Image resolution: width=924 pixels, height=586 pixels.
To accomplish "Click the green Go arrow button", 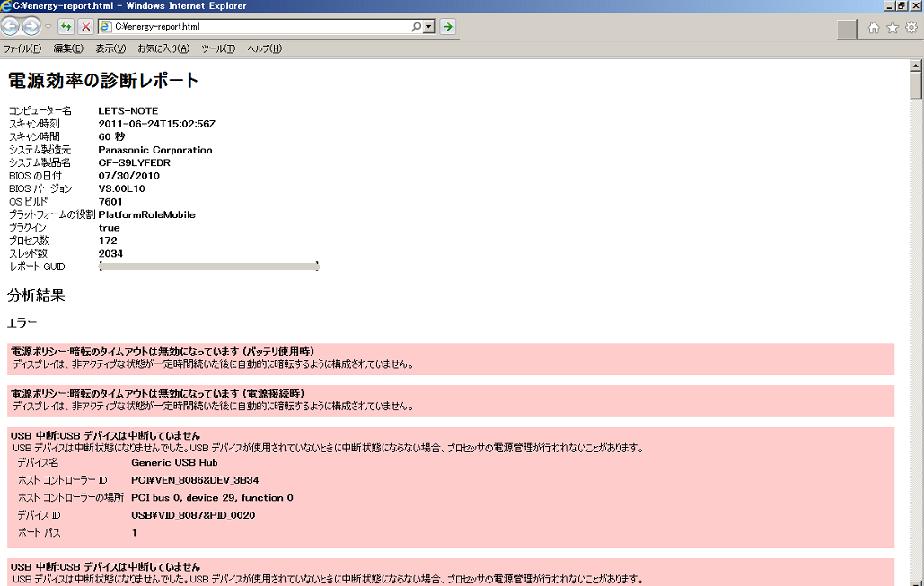I will pos(448,27).
